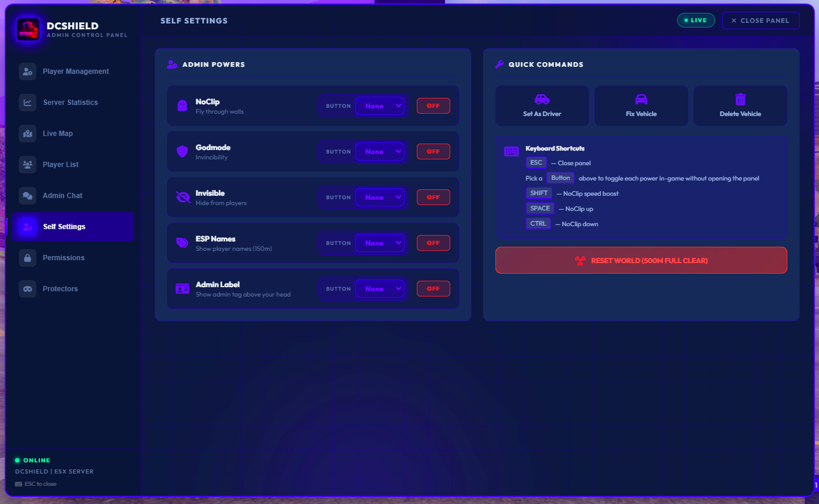Click the Delete Vehicle button
Screen dimensions: 819x504
coord(740,106)
